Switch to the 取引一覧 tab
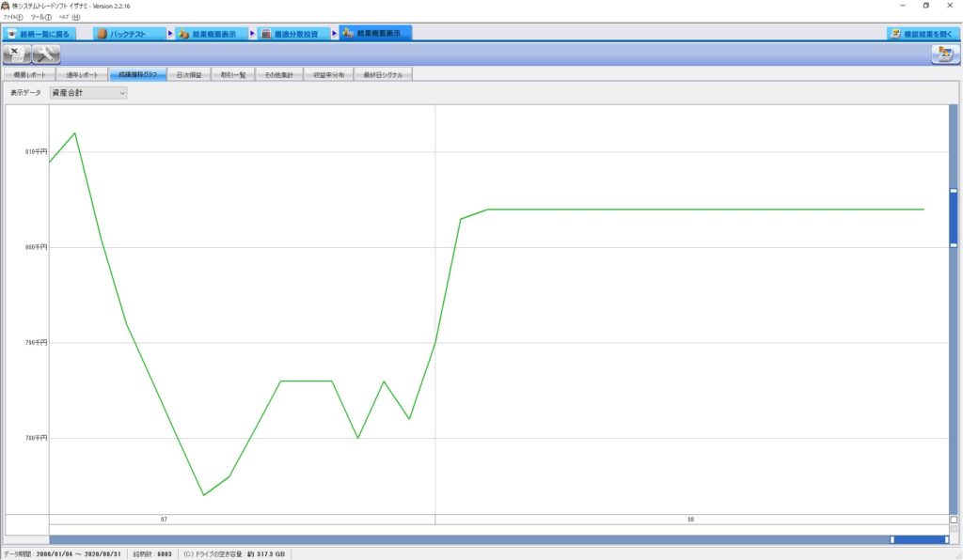The width and height of the screenshot is (963, 560). click(x=232, y=74)
